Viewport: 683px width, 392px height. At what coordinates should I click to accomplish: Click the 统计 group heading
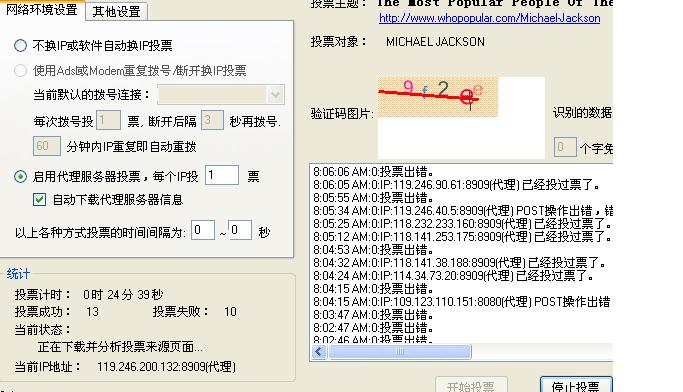click(18, 274)
